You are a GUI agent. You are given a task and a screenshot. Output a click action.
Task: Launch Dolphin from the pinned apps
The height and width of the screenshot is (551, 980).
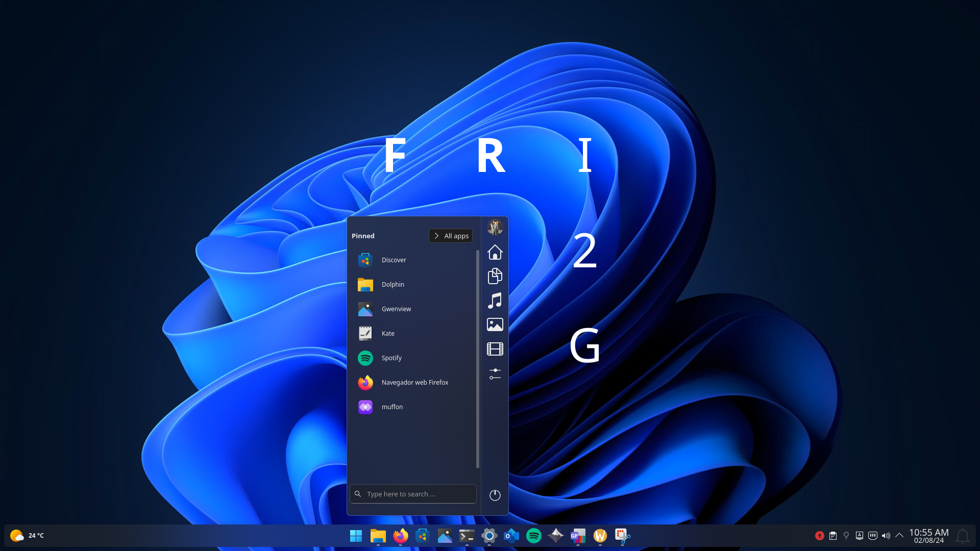tap(412, 285)
